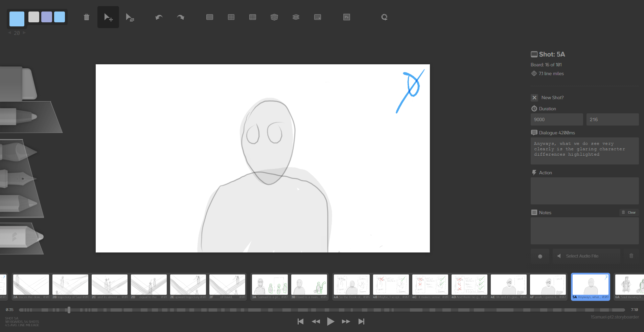The image size is (644, 332).
Task: Click the timeline scrubber handle
Action: (x=69, y=310)
